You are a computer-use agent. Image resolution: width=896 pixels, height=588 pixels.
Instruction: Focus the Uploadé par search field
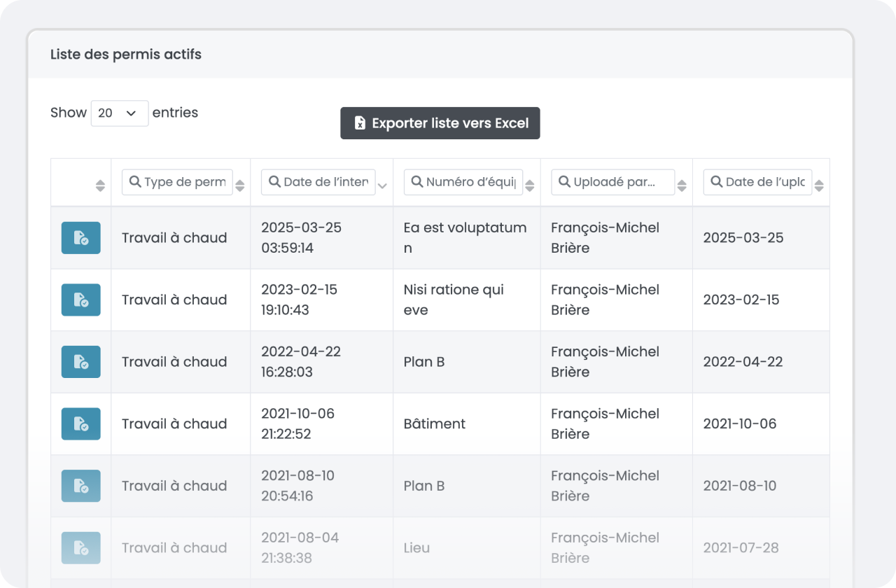(613, 182)
